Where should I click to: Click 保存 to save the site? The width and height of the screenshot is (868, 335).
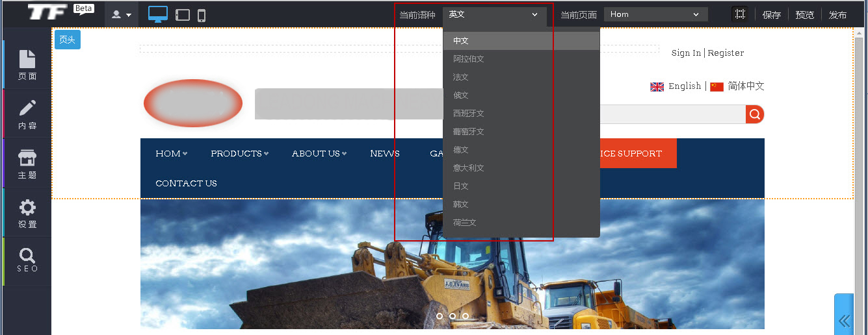(772, 15)
